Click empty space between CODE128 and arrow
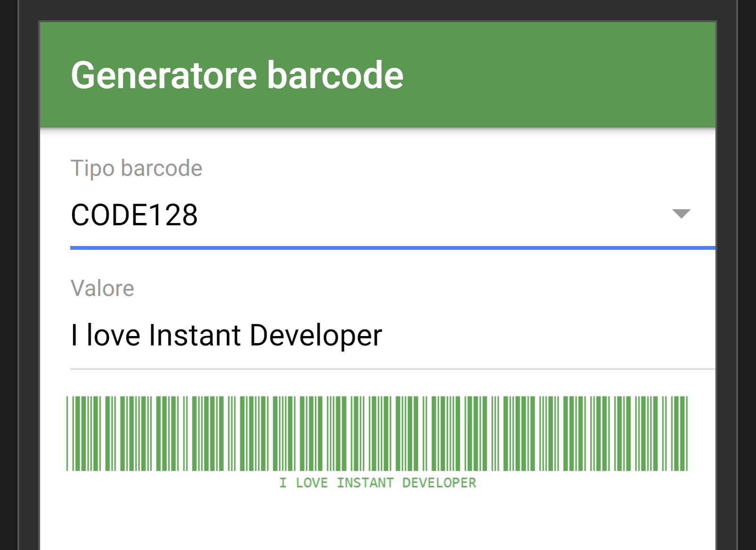This screenshot has width=756, height=550. coord(424,215)
